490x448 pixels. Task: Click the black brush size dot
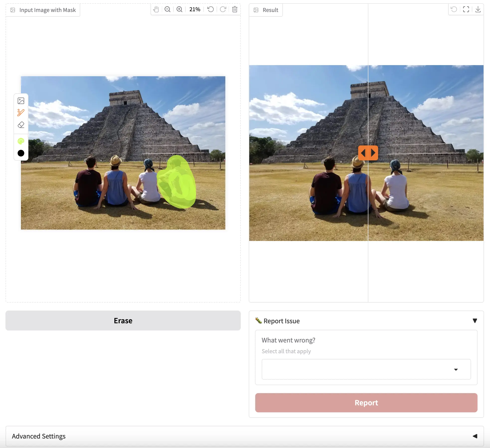[21, 153]
